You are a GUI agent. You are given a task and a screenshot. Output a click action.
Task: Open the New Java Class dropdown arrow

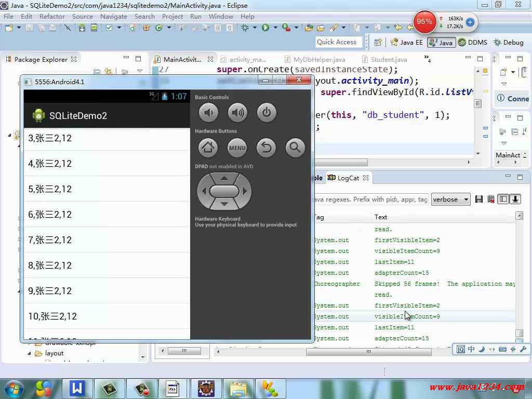point(169,28)
